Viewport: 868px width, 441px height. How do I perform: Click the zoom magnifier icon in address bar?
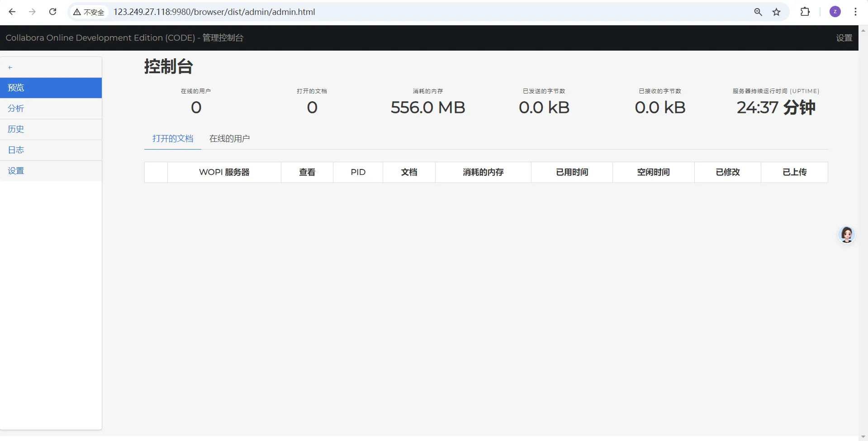coord(758,12)
